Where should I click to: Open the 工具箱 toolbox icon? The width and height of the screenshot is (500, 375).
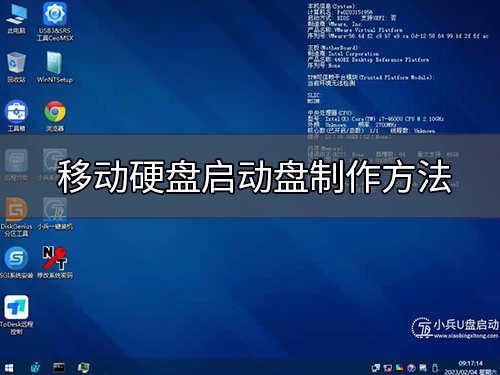tap(16, 116)
